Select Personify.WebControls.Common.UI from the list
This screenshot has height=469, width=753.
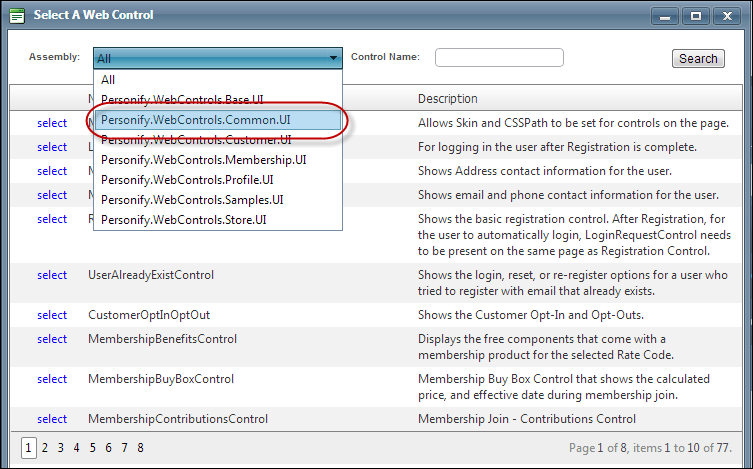(218, 120)
